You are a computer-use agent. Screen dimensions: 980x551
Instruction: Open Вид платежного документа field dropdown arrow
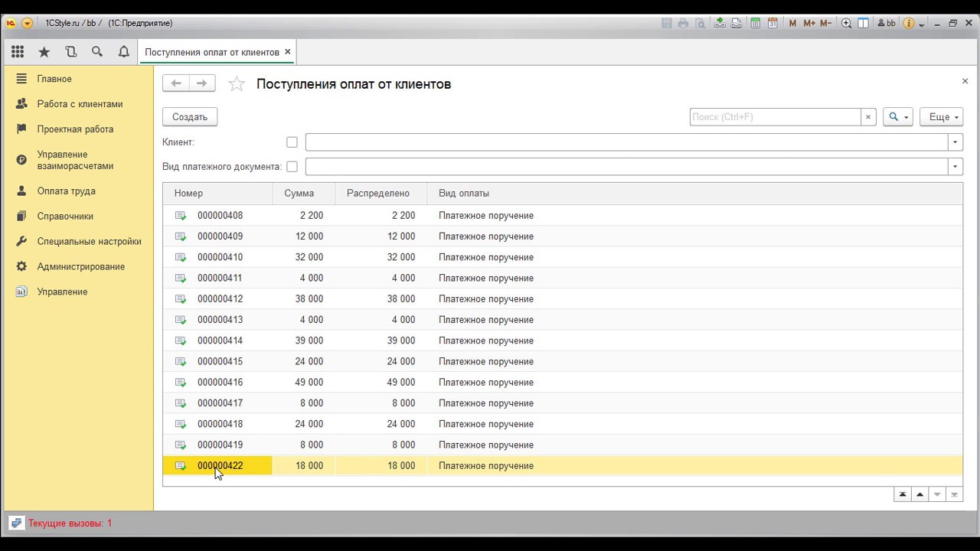(x=955, y=167)
